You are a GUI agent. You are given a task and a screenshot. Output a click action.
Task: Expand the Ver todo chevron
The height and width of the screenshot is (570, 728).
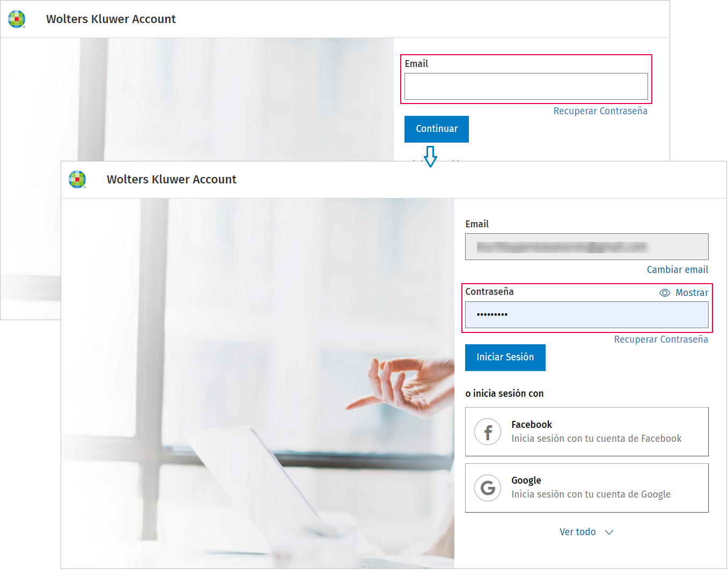pyautogui.click(x=609, y=532)
